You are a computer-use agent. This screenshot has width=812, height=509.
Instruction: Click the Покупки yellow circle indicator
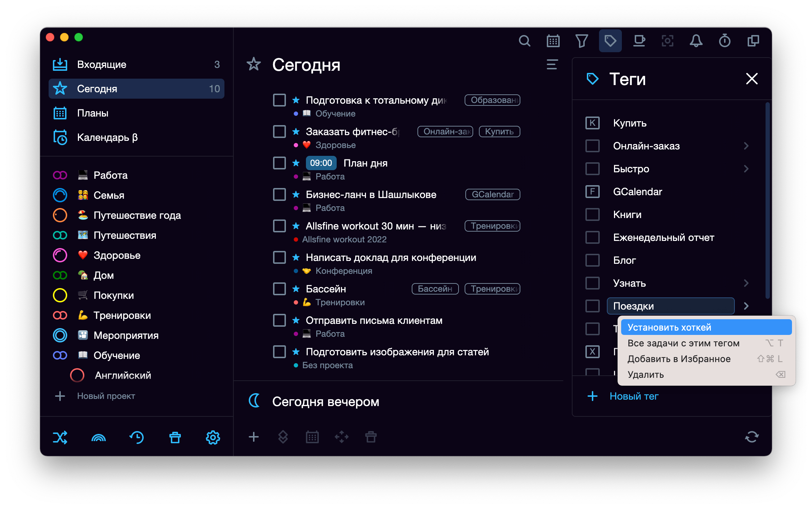[x=60, y=295]
